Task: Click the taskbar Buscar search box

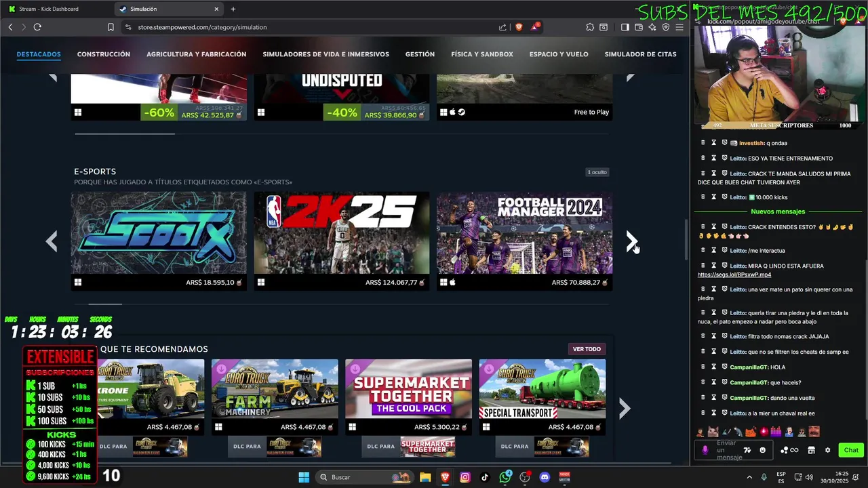Action: [x=366, y=477]
